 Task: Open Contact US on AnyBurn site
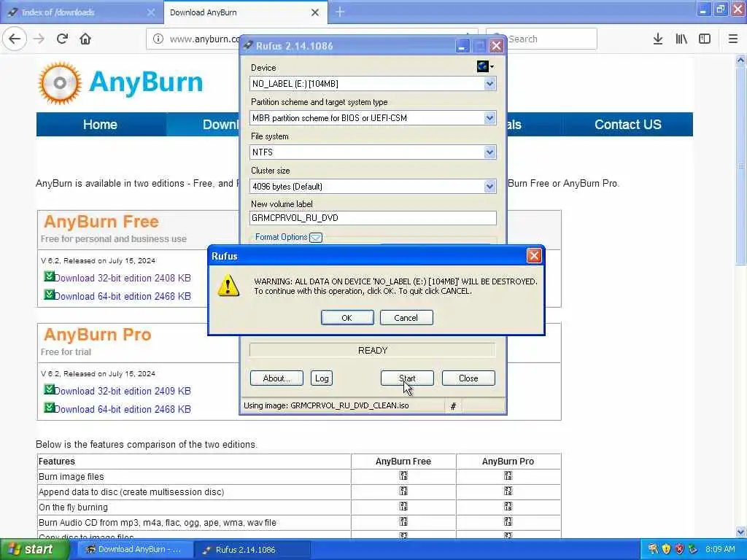click(x=627, y=124)
